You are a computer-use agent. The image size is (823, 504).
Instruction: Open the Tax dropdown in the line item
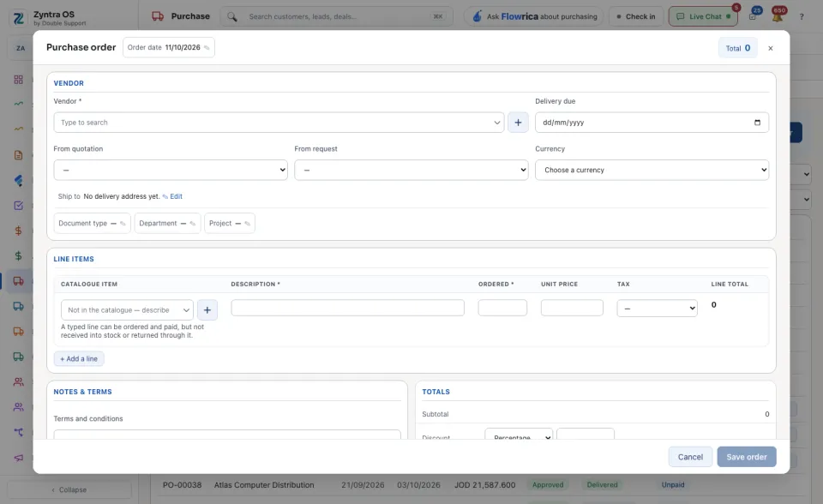pos(658,309)
